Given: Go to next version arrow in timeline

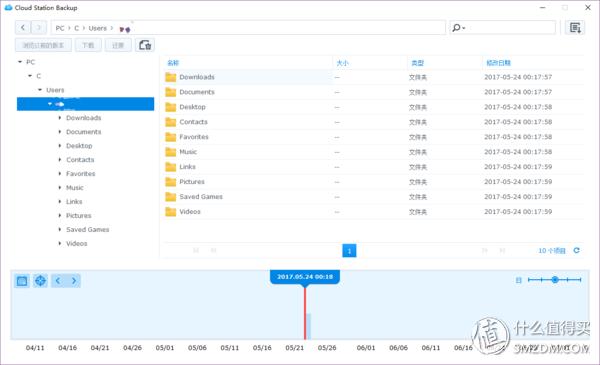Looking at the screenshot, I should pos(73,281).
